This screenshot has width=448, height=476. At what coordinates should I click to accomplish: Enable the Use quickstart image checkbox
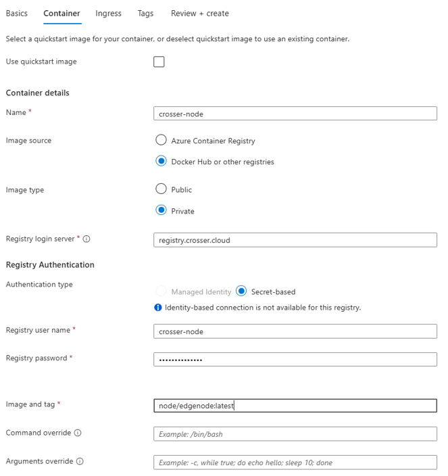(x=159, y=62)
